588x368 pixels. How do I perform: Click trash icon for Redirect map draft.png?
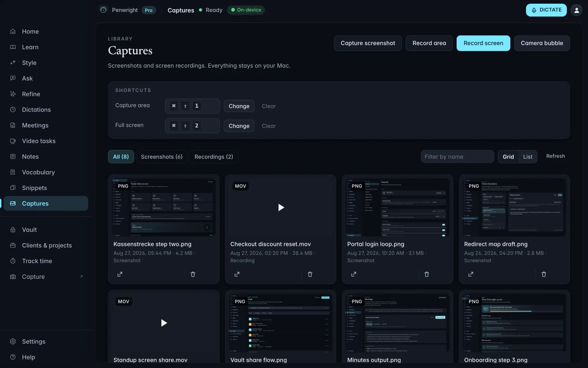(x=544, y=274)
